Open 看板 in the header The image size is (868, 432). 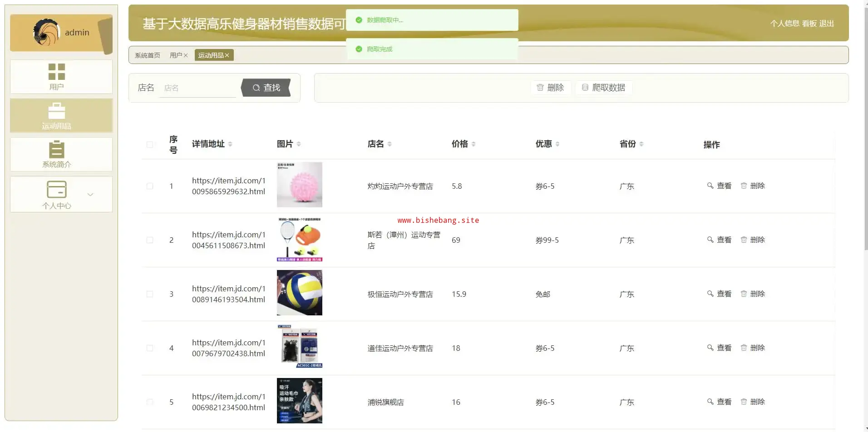tap(809, 24)
